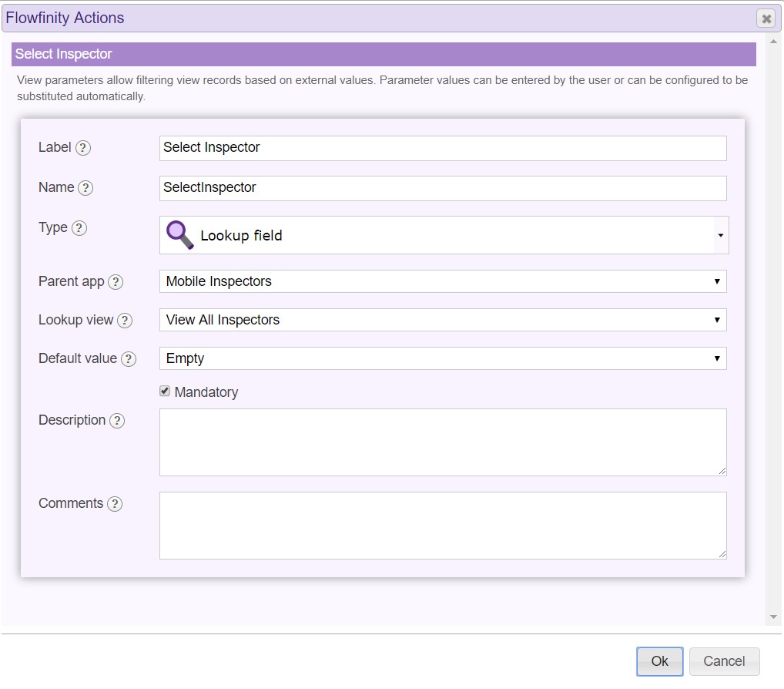Uncheck the Mandatory checkbox

165,392
